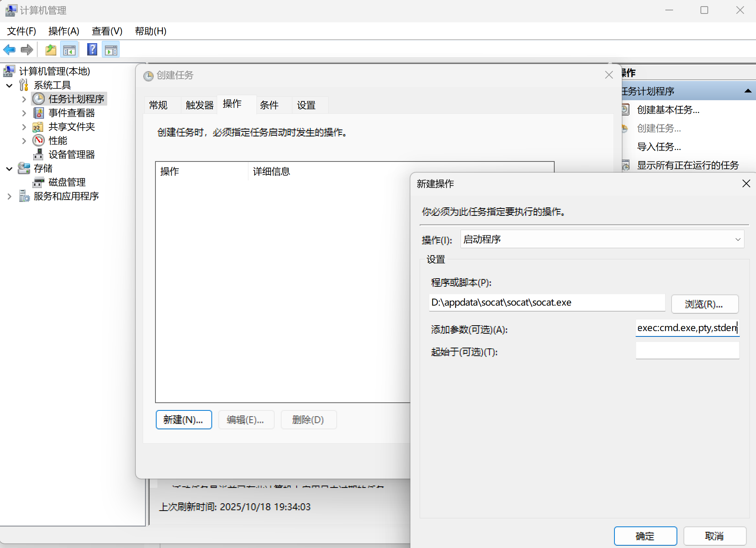The image size is (756, 548).
Task: Click the 确定 button
Action: click(x=645, y=536)
